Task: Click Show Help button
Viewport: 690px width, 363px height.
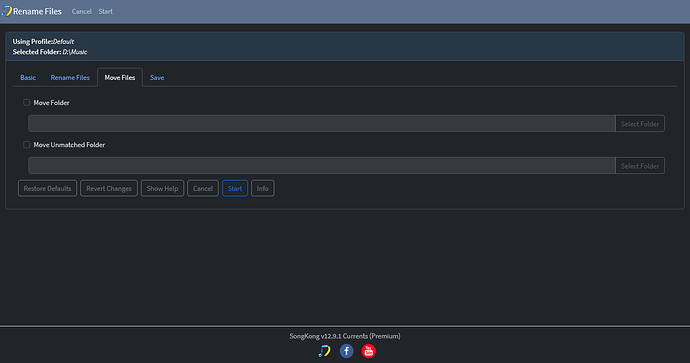Action: pyautogui.click(x=162, y=188)
